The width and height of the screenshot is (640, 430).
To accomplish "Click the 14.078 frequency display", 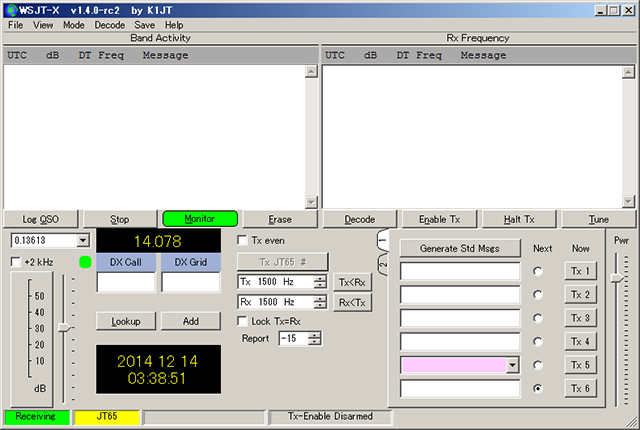I will pos(158,241).
